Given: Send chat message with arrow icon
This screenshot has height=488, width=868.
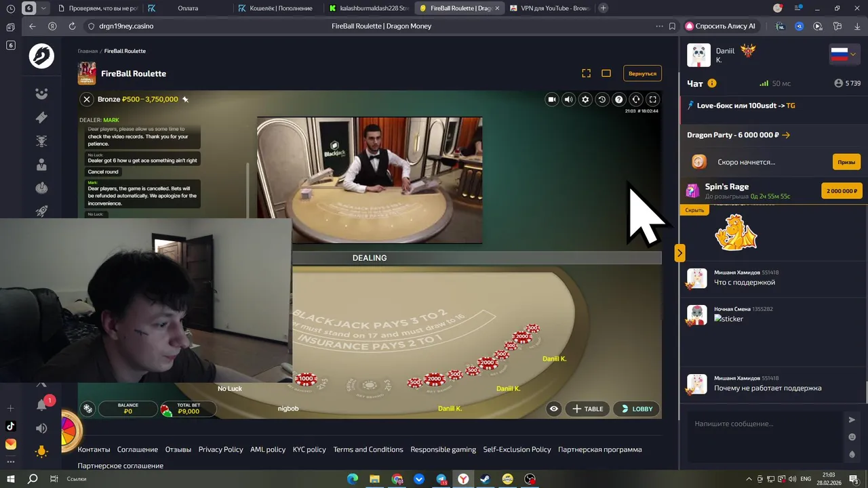Looking at the screenshot, I should click(x=852, y=420).
